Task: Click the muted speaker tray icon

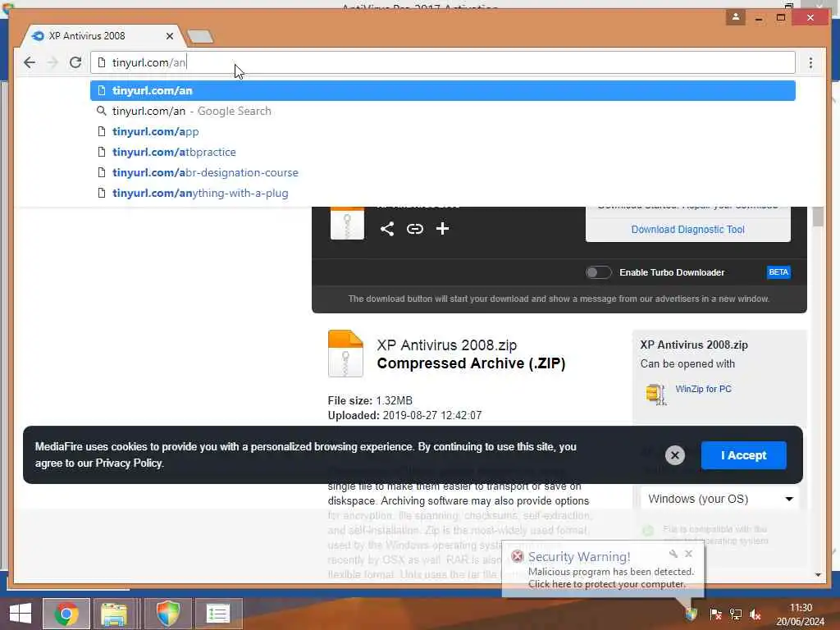Action: (756, 614)
